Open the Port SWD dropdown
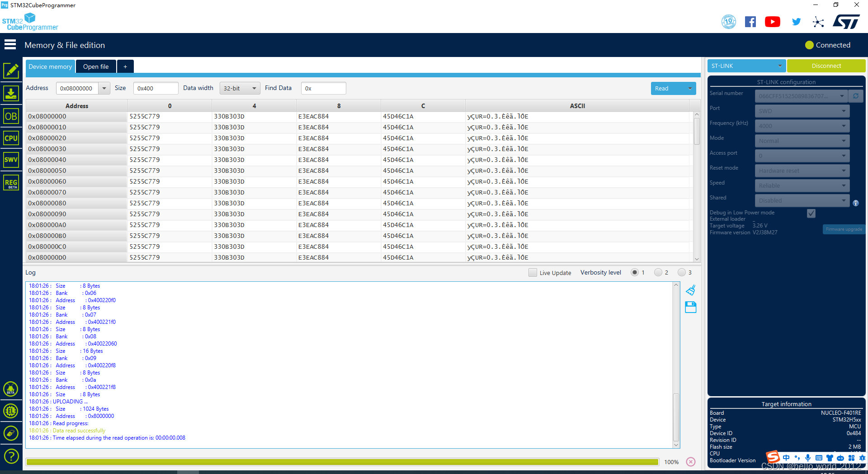 (x=802, y=111)
